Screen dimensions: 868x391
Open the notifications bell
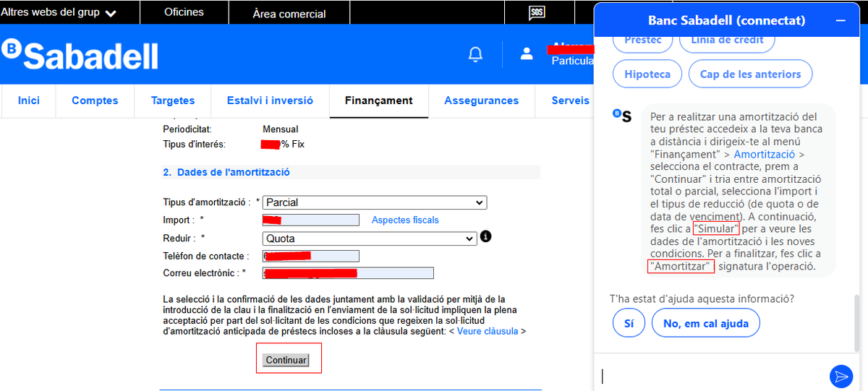tap(475, 54)
